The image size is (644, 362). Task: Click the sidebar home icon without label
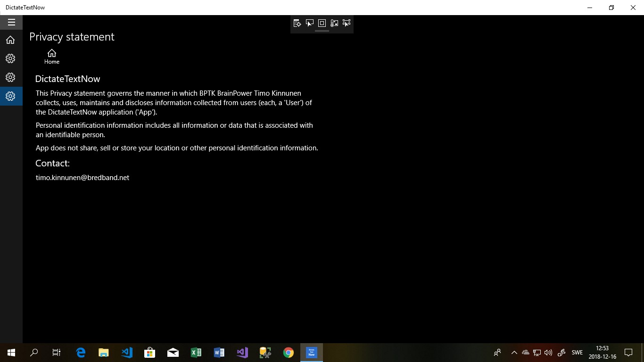(10, 40)
